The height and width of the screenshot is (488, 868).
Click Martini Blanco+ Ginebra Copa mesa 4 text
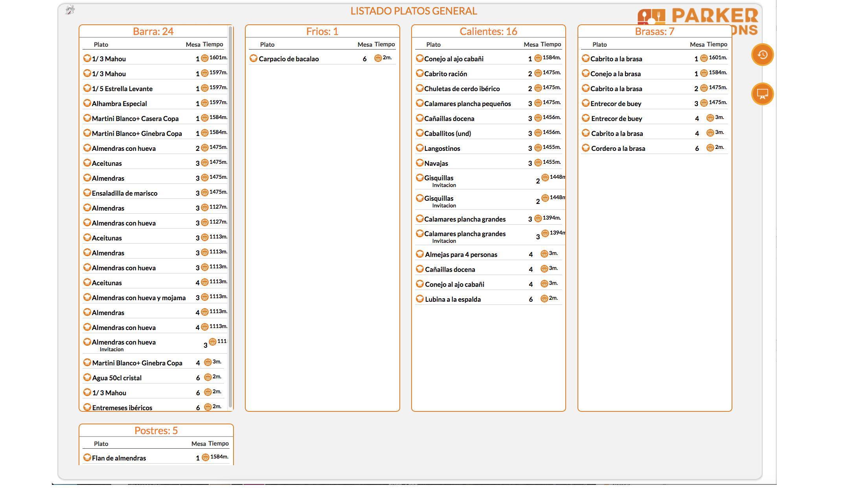137,363
